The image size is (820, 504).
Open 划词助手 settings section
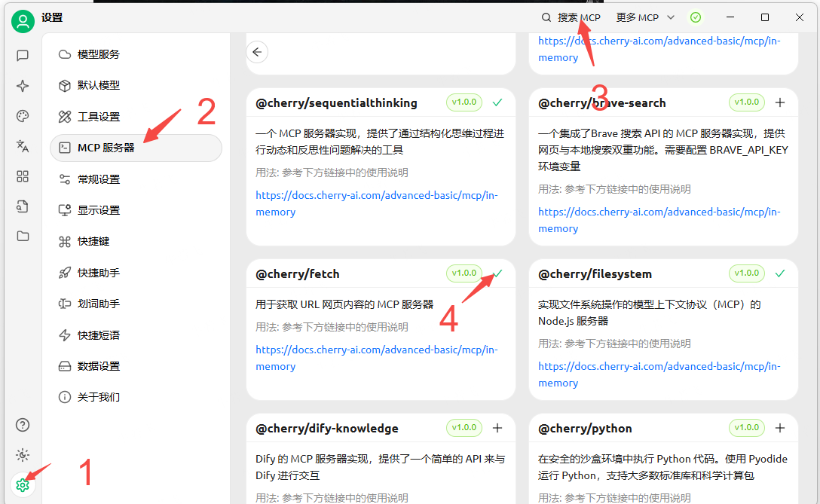[136, 304]
